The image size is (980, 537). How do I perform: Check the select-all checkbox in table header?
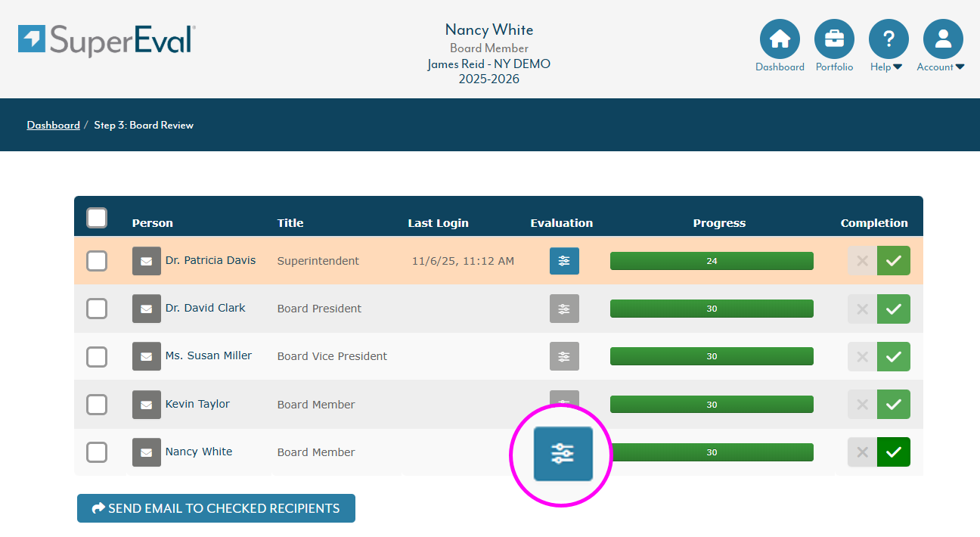pos(97,219)
